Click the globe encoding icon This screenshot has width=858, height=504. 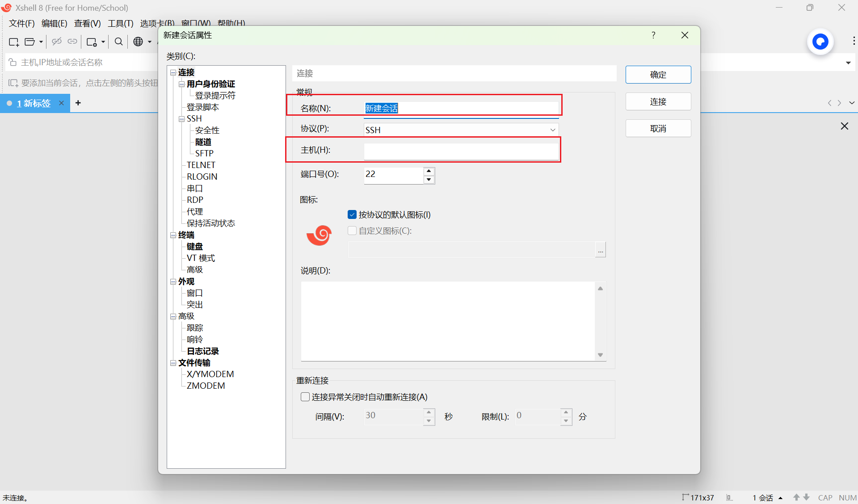click(x=138, y=42)
